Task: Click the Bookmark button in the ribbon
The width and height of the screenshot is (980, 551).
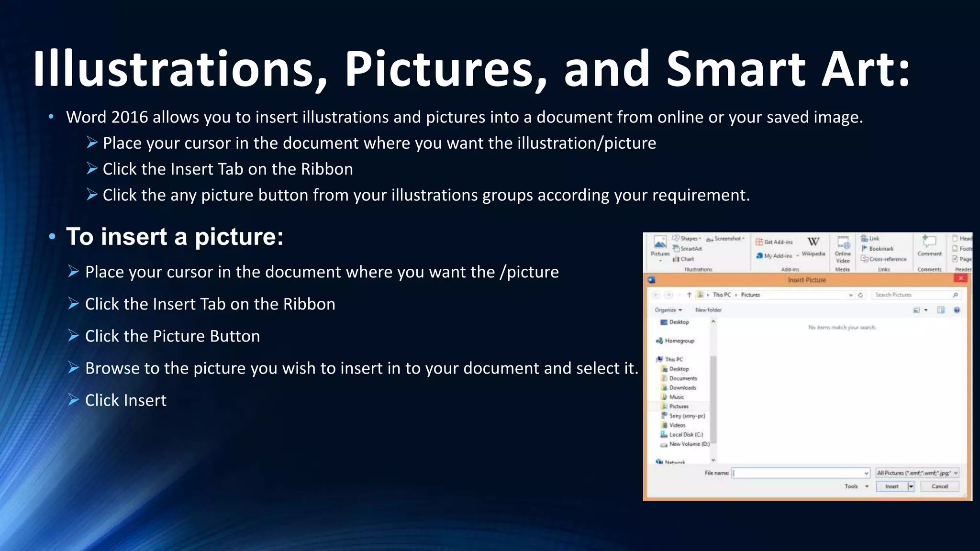Action: coord(877,249)
